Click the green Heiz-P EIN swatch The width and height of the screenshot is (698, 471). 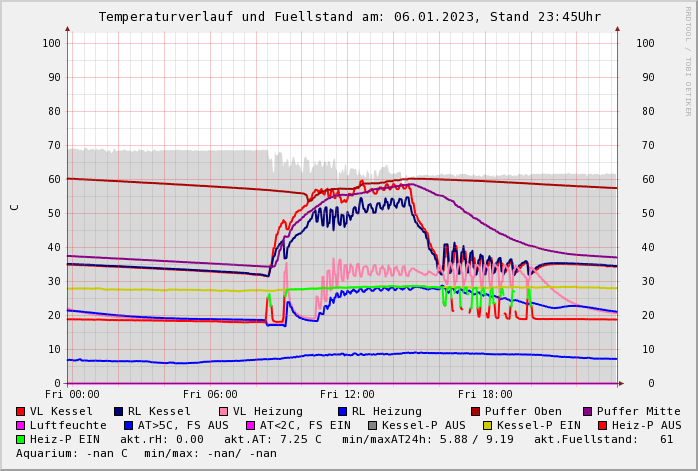point(21,439)
